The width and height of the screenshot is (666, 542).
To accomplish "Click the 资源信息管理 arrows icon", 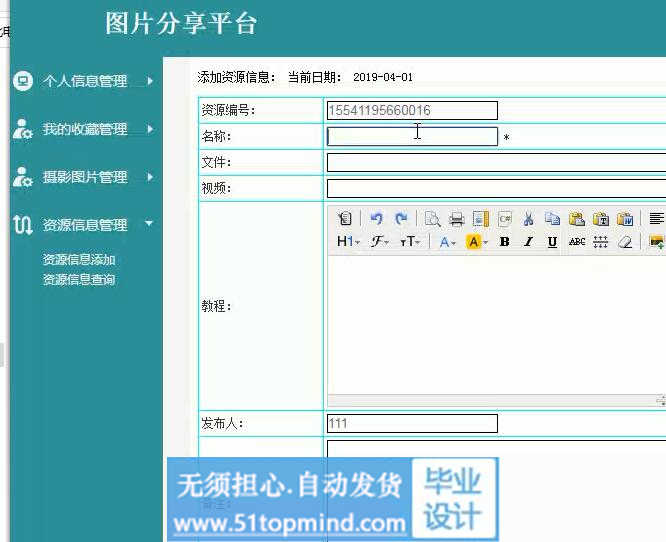I will point(23,225).
